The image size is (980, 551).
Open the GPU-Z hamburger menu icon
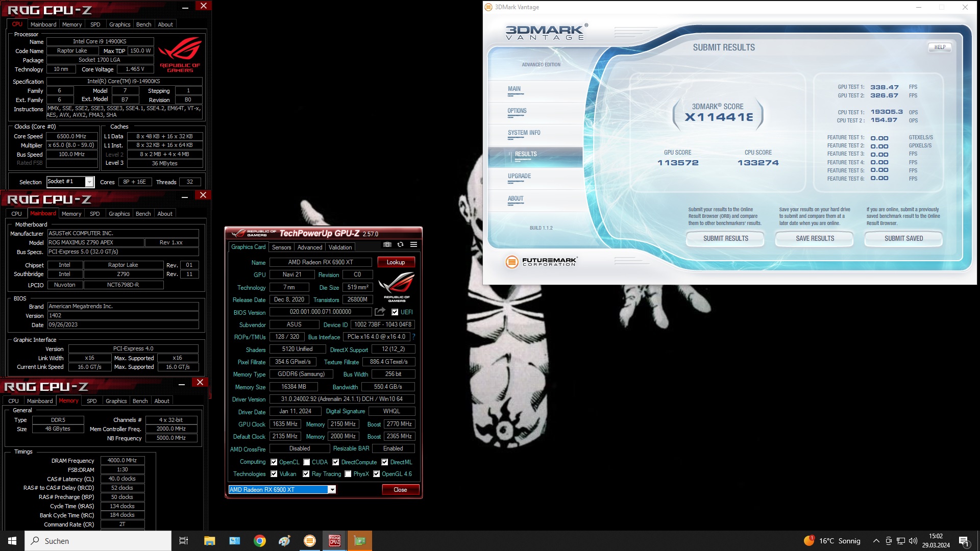[414, 245]
